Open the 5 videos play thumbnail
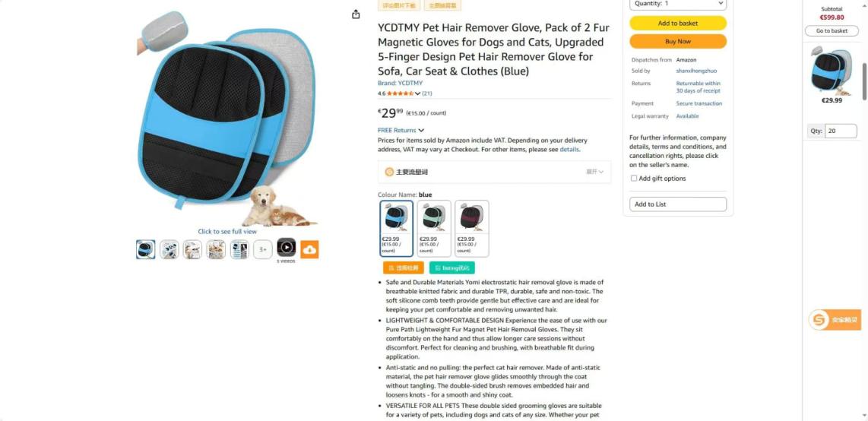Screen dimensions: 868x421 tap(287, 247)
